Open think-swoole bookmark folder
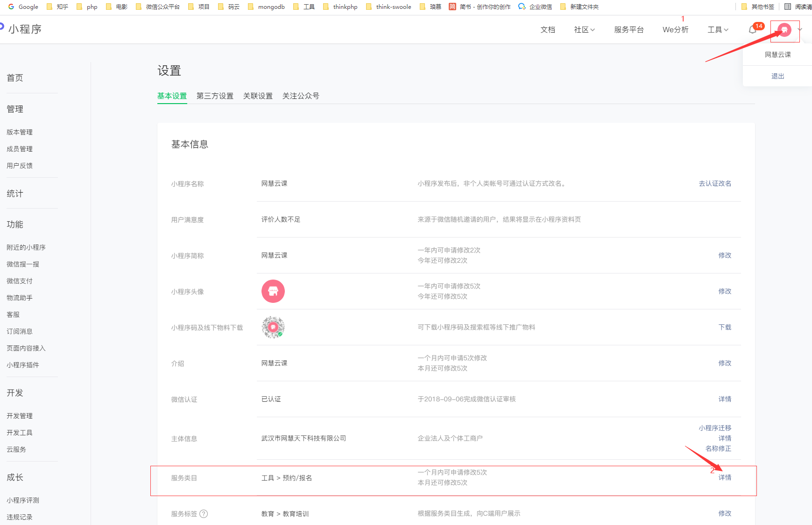Screen dimensions: 812x525 (x=388, y=7)
